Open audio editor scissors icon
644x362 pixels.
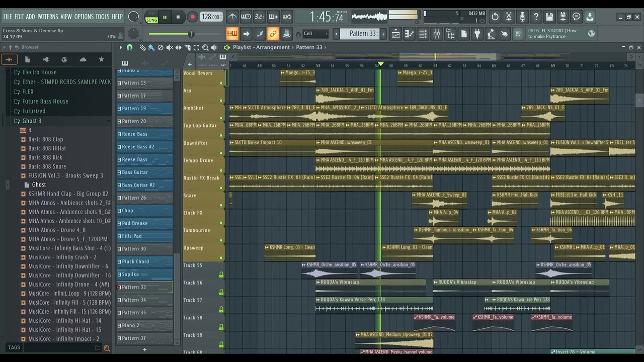tap(509, 17)
